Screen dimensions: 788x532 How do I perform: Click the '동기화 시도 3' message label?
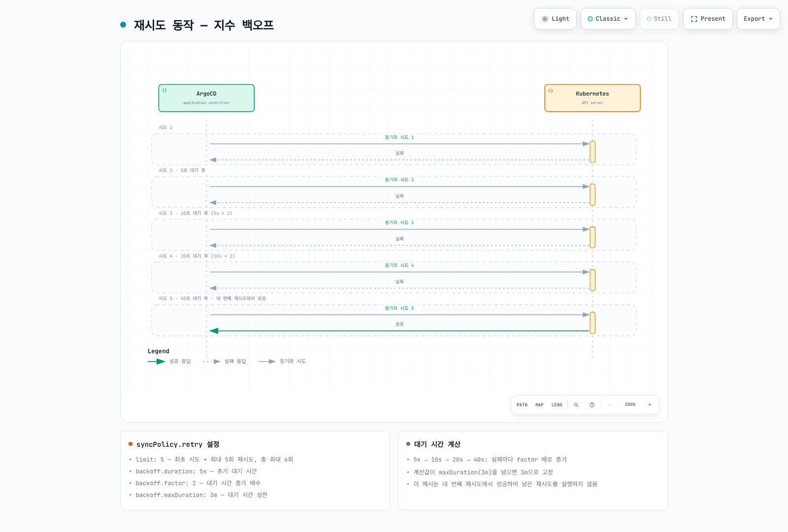(x=399, y=223)
